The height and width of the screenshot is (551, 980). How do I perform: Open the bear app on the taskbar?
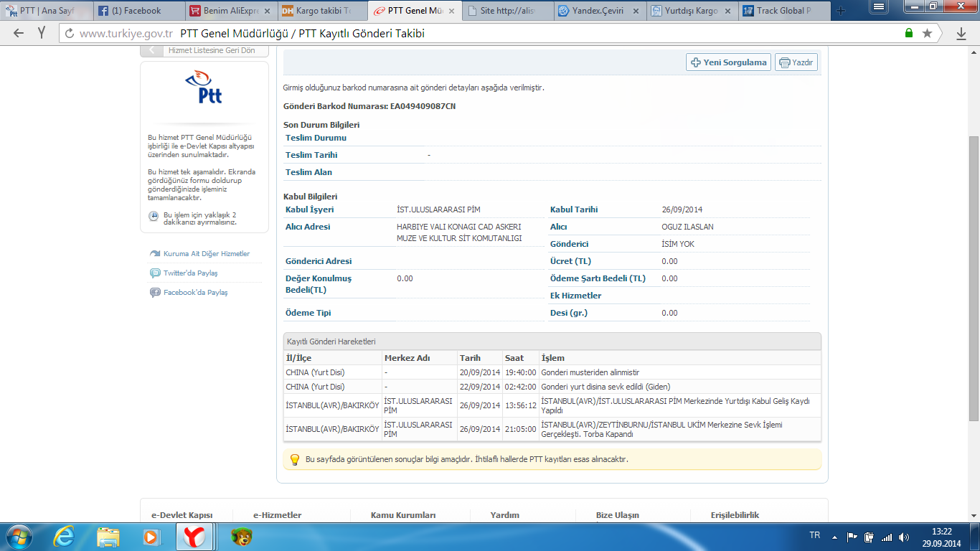click(x=241, y=537)
